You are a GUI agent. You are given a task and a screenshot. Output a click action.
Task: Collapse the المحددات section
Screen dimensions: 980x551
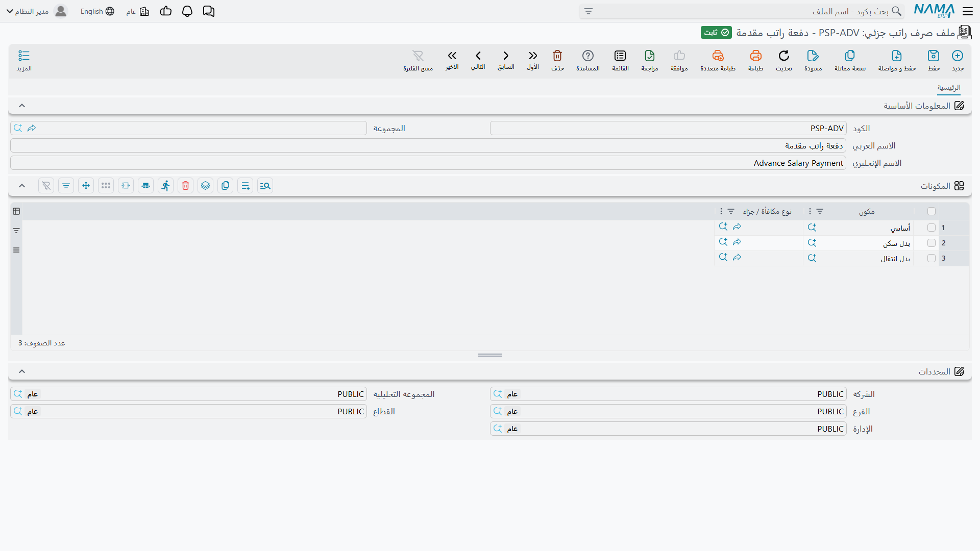tap(22, 371)
